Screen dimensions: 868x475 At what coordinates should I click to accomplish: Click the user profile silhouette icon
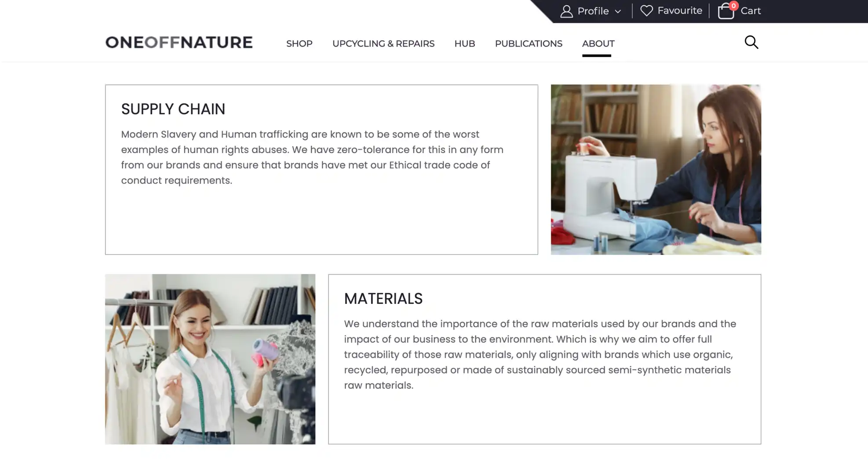click(566, 11)
